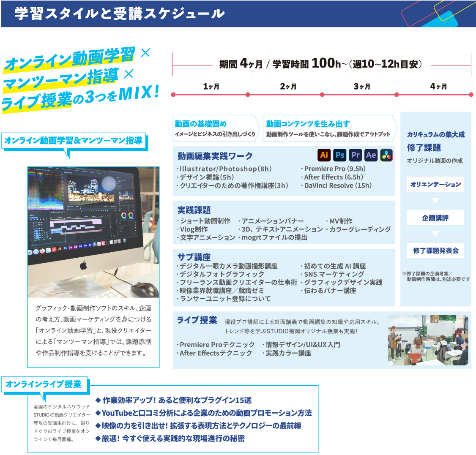Image resolution: width=476 pixels, height=455 pixels.
Task: Select the Photoshop Ps icon
Action: pos(340,155)
